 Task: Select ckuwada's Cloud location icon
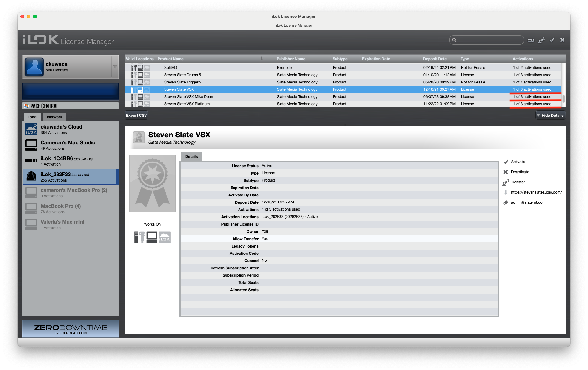pyautogui.click(x=31, y=129)
